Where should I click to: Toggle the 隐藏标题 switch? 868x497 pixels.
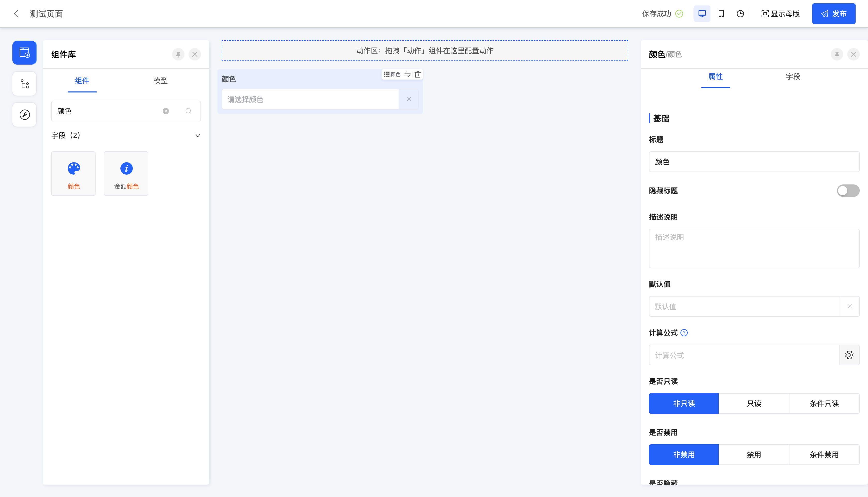click(848, 190)
